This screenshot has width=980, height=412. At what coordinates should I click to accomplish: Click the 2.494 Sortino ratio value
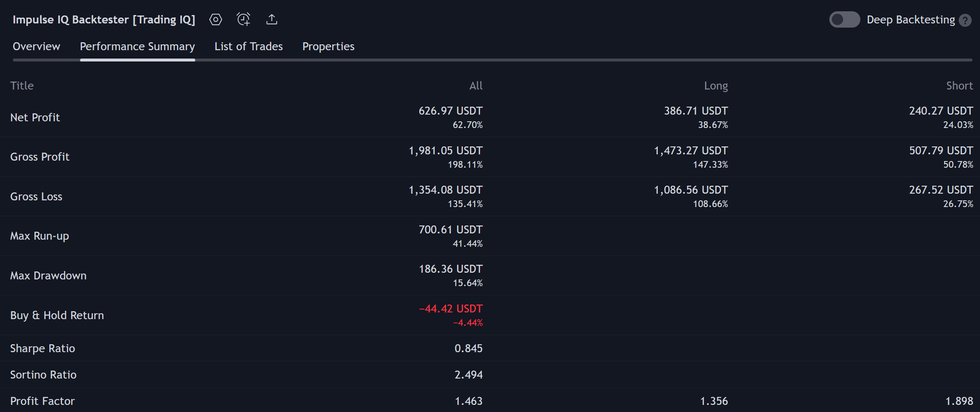pos(469,375)
